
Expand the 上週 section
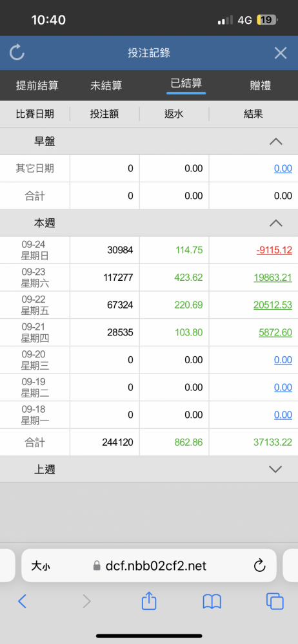275,469
